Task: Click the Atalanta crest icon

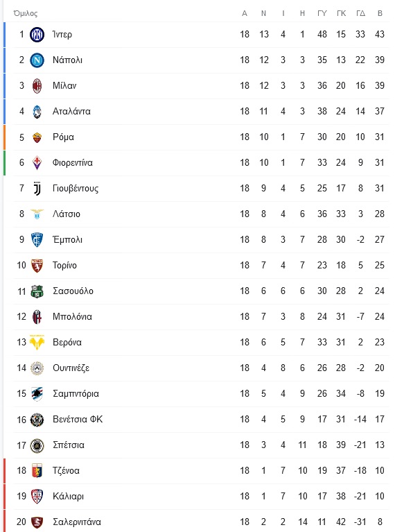Action: point(37,112)
